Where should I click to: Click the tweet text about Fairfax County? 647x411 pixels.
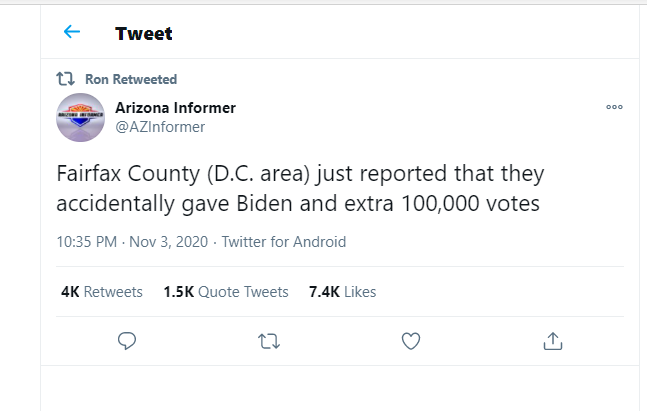coord(300,188)
